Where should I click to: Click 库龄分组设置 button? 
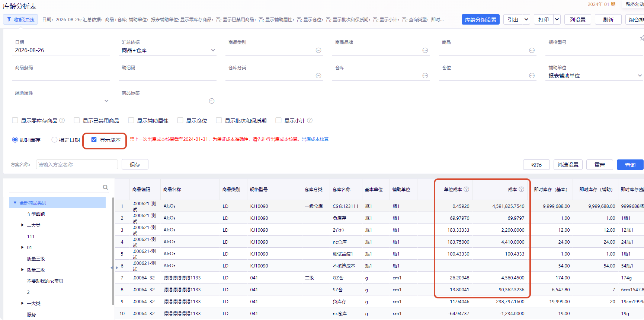coord(481,19)
